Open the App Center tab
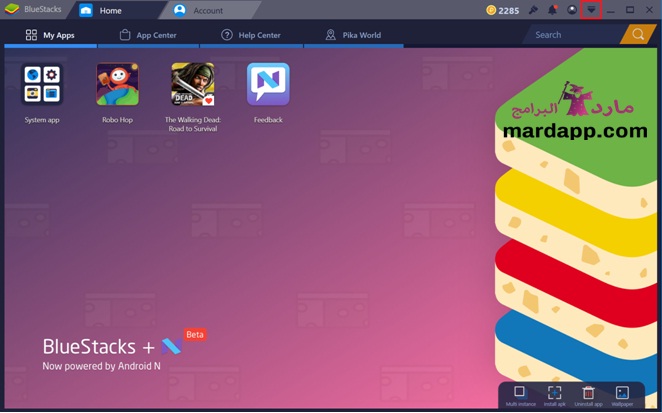Screen dimensions: 662x413 pyautogui.click(x=148, y=35)
